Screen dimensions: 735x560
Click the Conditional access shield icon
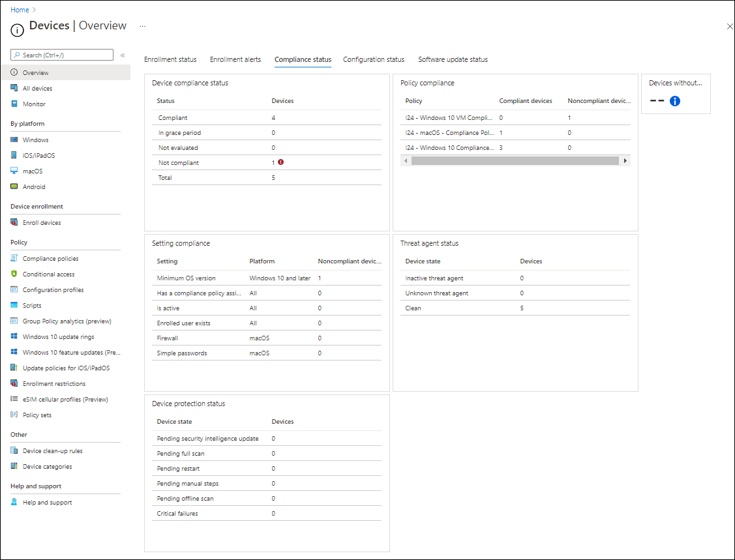[14, 274]
